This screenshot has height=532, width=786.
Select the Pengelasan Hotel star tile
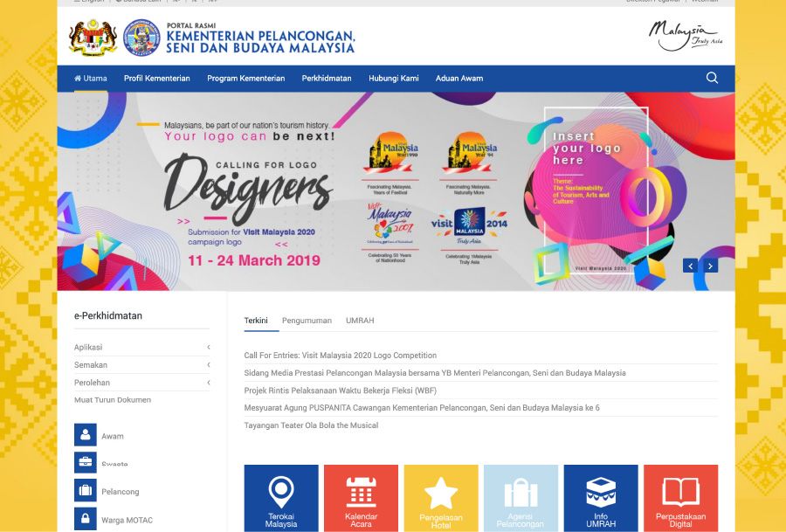441,498
